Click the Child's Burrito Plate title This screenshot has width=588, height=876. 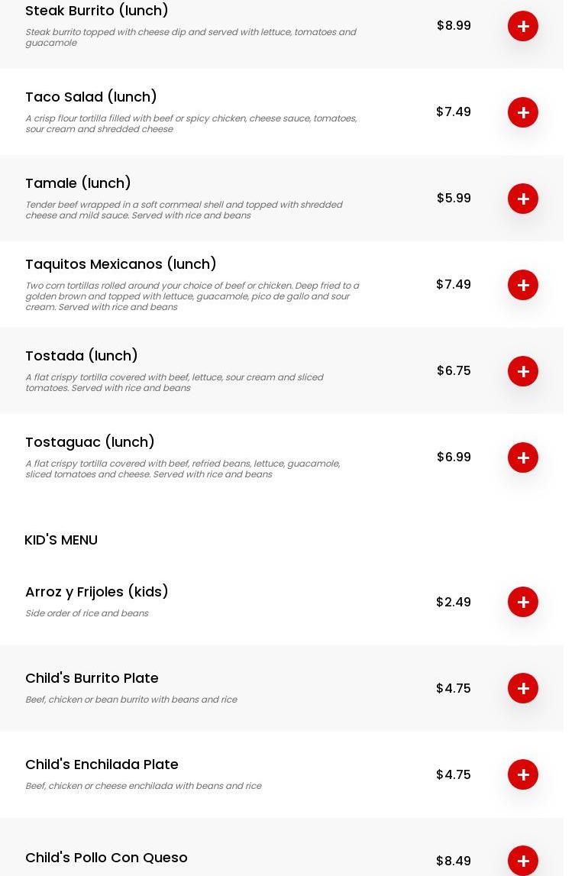[92, 678]
